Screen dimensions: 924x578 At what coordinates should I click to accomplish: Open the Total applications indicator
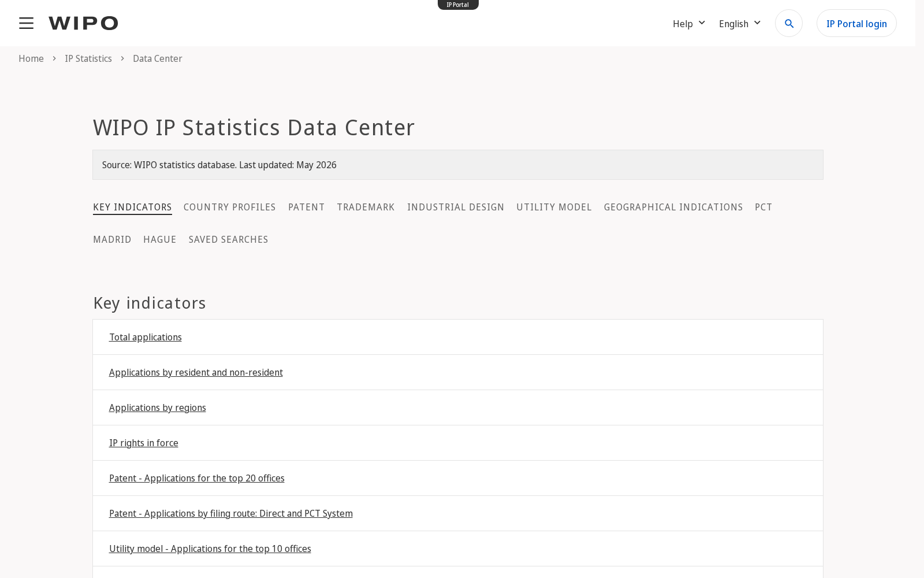coord(146,337)
